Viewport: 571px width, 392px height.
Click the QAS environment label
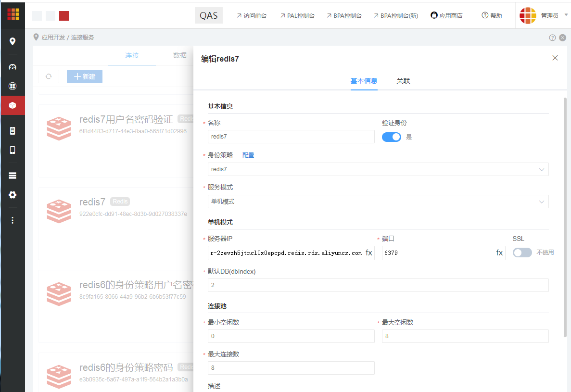coord(209,15)
